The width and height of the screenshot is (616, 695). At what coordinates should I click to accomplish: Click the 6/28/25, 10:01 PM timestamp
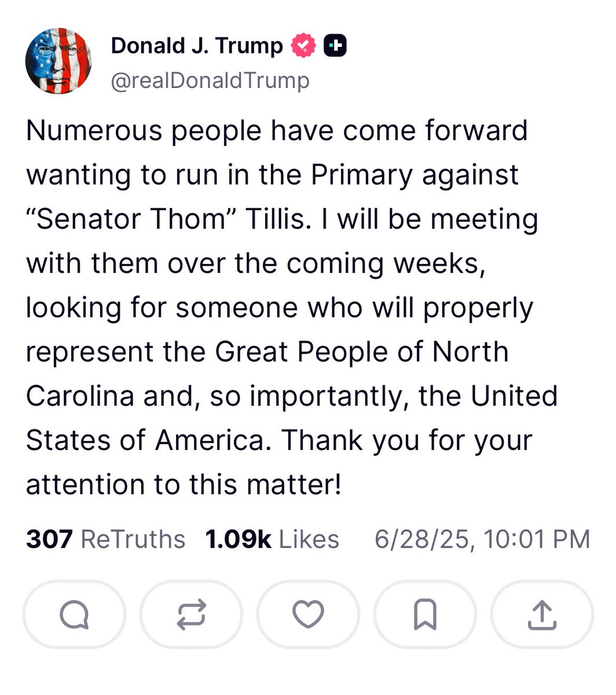482,539
